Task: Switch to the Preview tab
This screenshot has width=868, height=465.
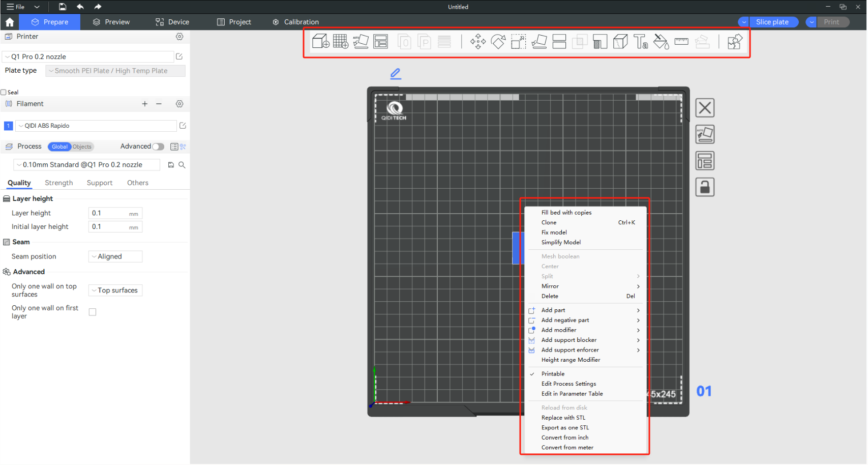Action: pos(111,22)
